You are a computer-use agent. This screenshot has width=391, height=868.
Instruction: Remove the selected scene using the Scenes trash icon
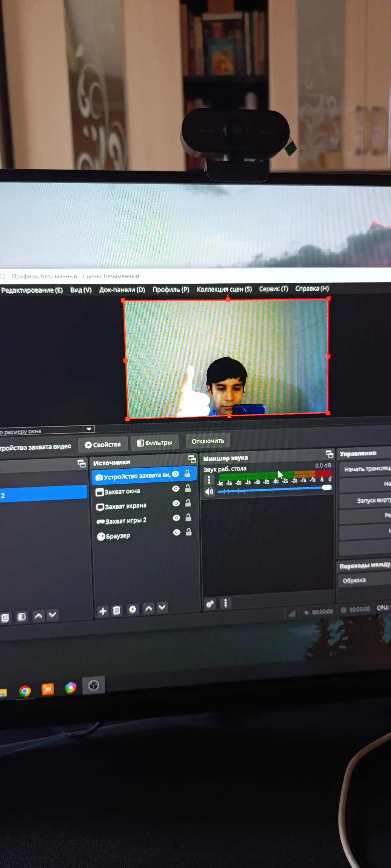click(5, 618)
